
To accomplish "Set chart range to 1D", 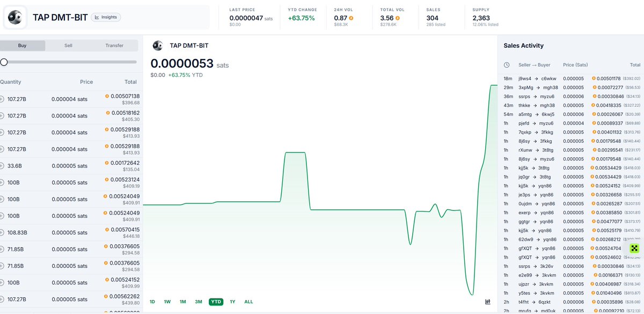I will click(152, 302).
